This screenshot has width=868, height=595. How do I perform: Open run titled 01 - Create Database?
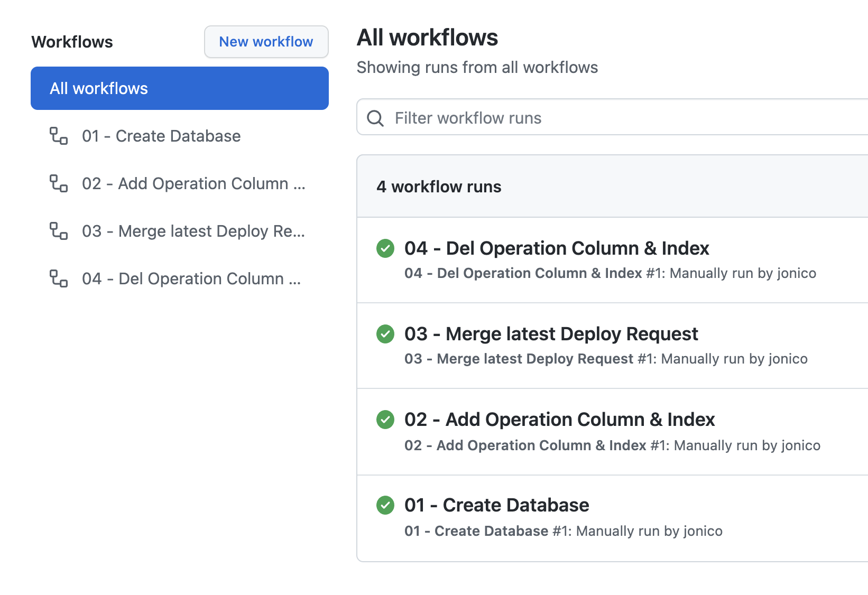click(x=496, y=505)
